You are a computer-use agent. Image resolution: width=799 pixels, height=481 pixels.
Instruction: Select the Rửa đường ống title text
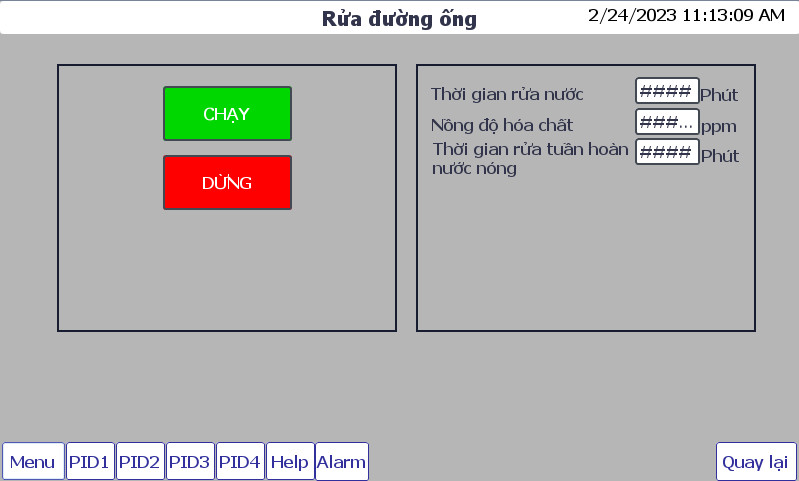tap(400, 19)
